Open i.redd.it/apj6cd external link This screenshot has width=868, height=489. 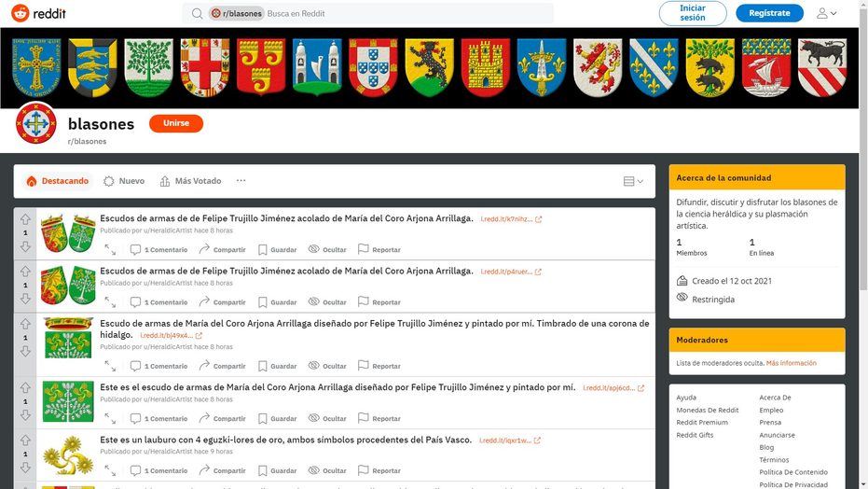pos(613,388)
